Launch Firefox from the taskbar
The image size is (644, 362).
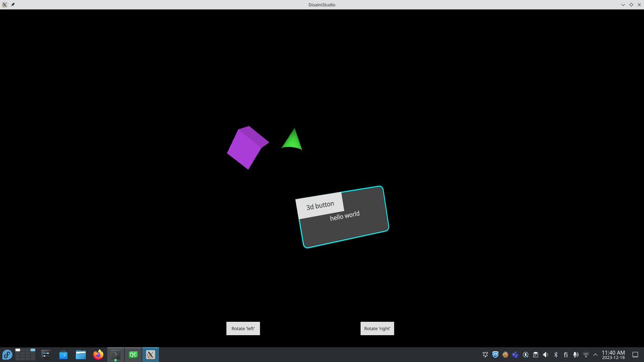(98, 354)
